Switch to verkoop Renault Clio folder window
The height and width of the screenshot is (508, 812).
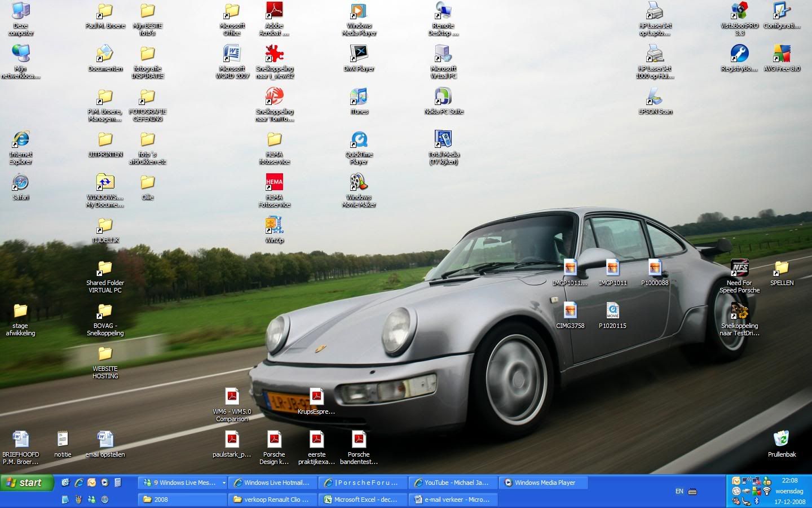point(272,499)
